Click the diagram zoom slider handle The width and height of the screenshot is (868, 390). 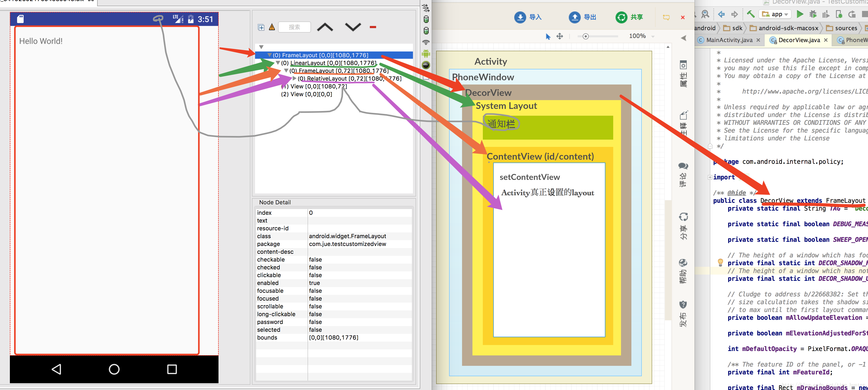[x=586, y=36]
